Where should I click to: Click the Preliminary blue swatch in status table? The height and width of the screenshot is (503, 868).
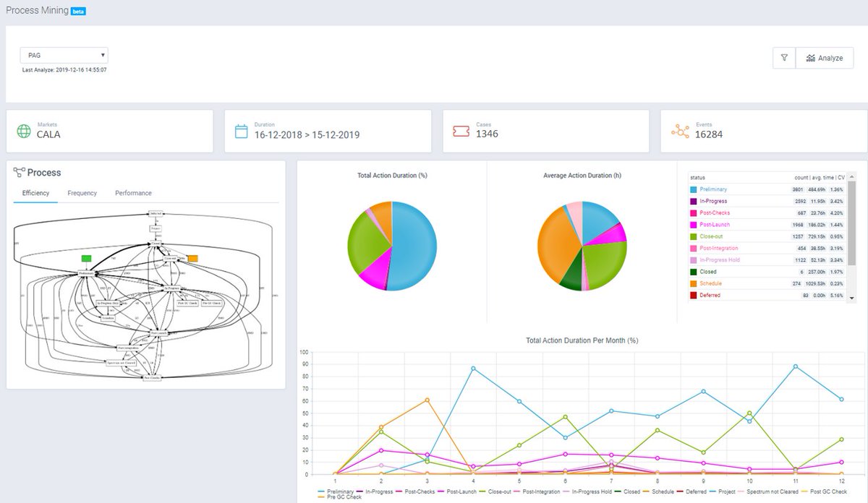click(694, 189)
